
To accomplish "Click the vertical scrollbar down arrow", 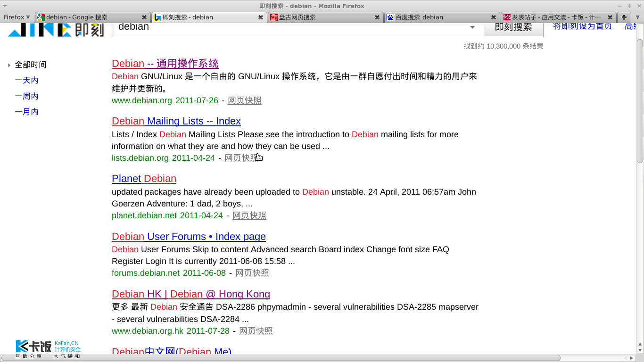I will pos(640,350).
